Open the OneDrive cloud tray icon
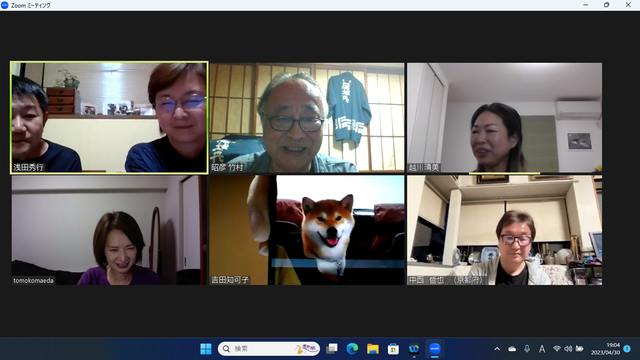Viewport: 640px width, 360px height. tap(512, 349)
